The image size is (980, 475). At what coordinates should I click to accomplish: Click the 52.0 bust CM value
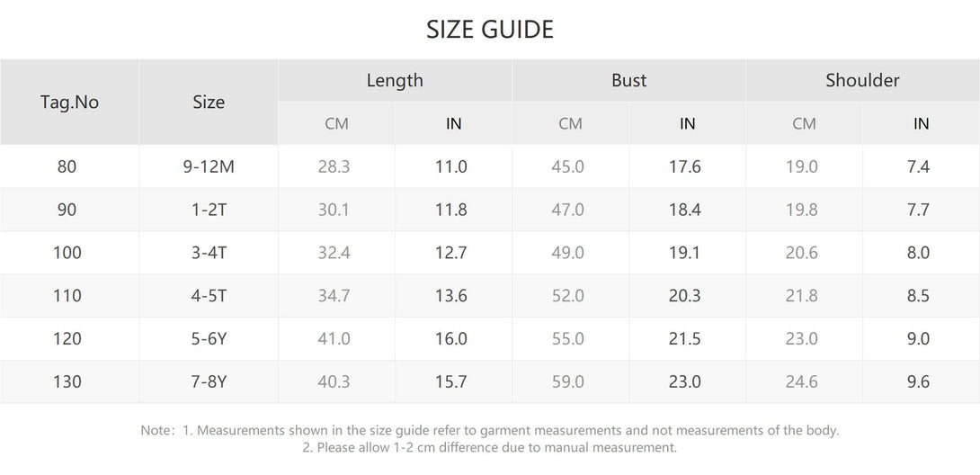567,296
